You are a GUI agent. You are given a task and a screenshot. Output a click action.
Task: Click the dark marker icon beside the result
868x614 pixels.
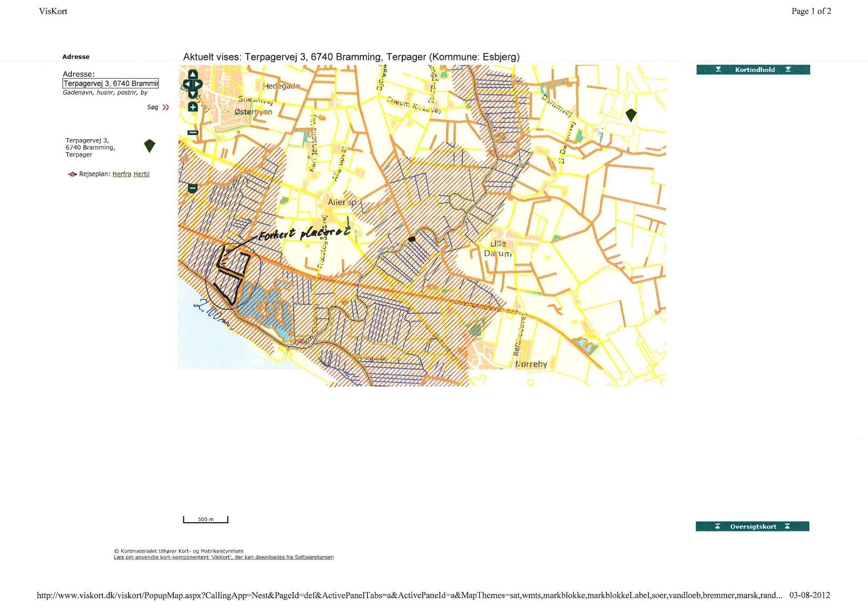150,145
